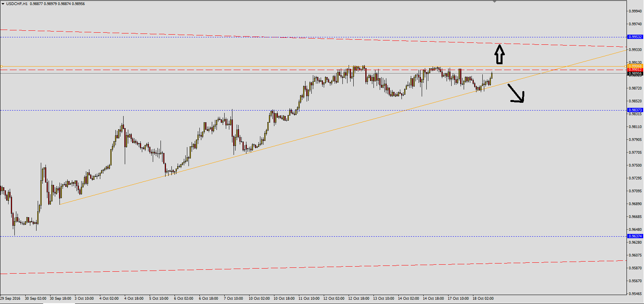Click the 6 Oct 18:00 time label
The width and height of the screenshot is (644, 304).
point(209,299)
